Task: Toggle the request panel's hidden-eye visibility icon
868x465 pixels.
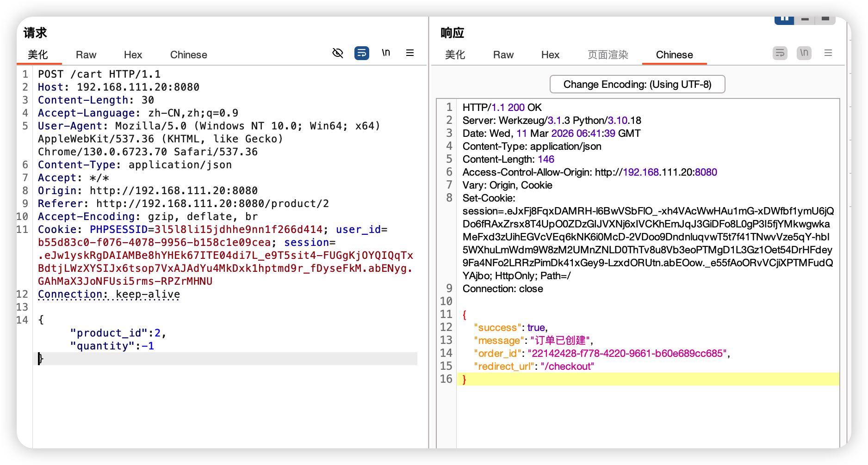Action: coord(338,53)
